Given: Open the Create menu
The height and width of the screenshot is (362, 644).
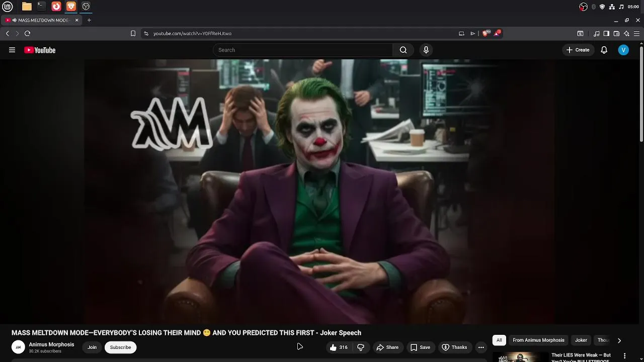Looking at the screenshot, I should [x=578, y=50].
